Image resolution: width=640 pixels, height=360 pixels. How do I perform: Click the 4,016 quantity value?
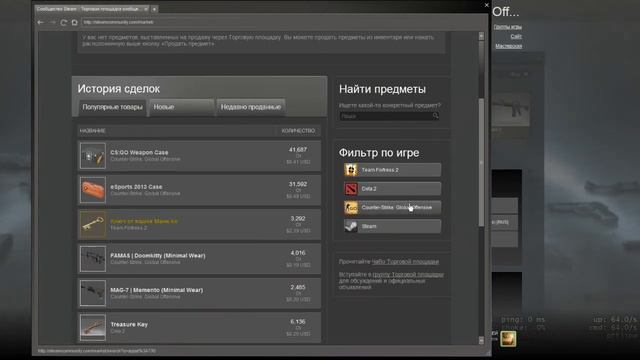(x=298, y=253)
